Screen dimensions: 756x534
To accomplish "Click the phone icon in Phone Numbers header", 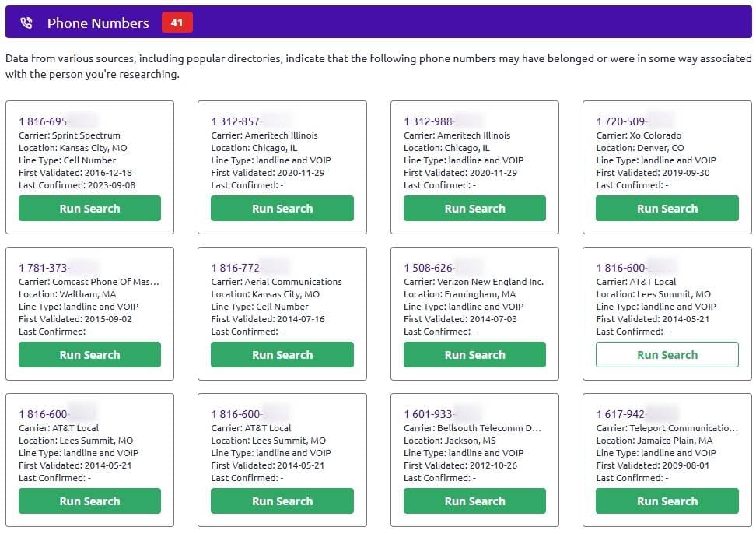I will tap(26, 23).
